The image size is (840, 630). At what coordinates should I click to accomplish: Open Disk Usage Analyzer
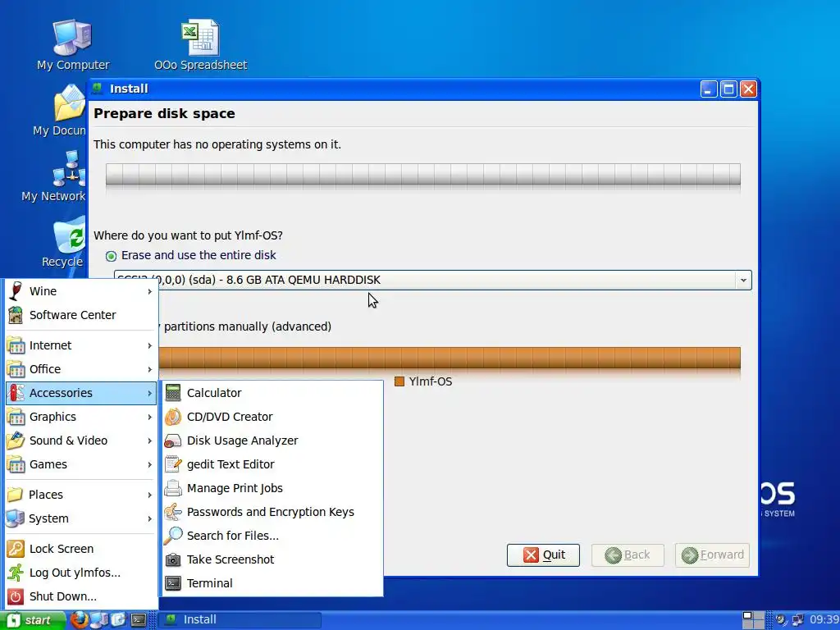pyautogui.click(x=272, y=441)
